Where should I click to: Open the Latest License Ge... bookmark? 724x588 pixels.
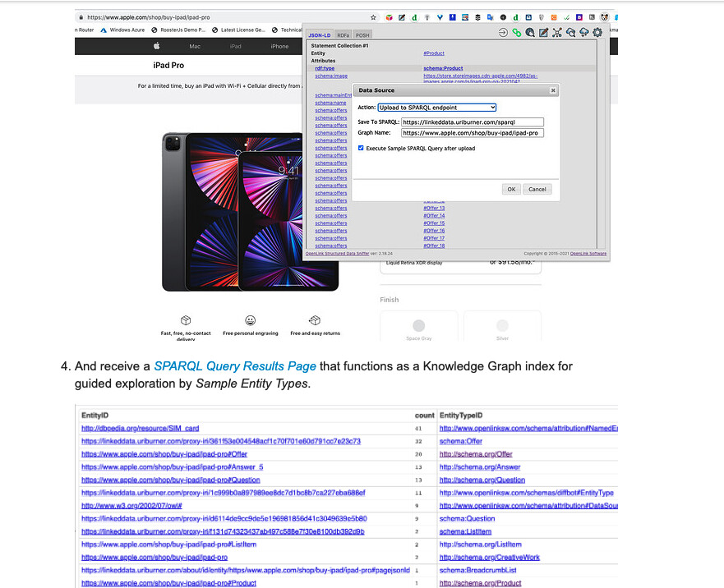(238, 30)
